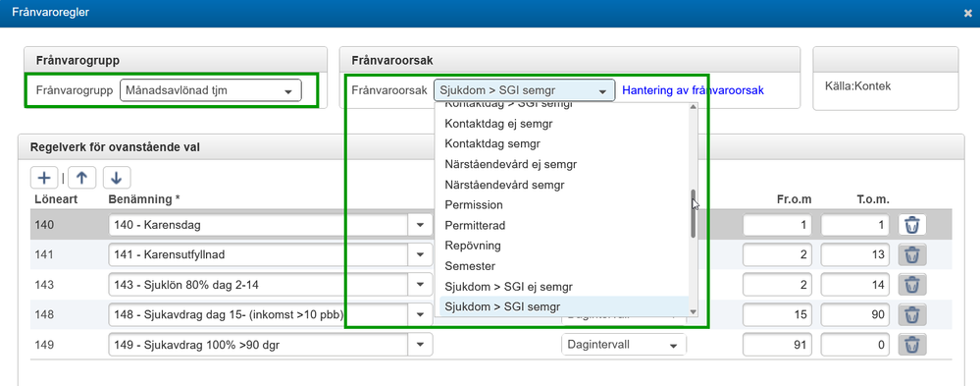980x386 pixels.
Task: Edit Fr.o.m value 15 for row 148
Action: click(778, 314)
